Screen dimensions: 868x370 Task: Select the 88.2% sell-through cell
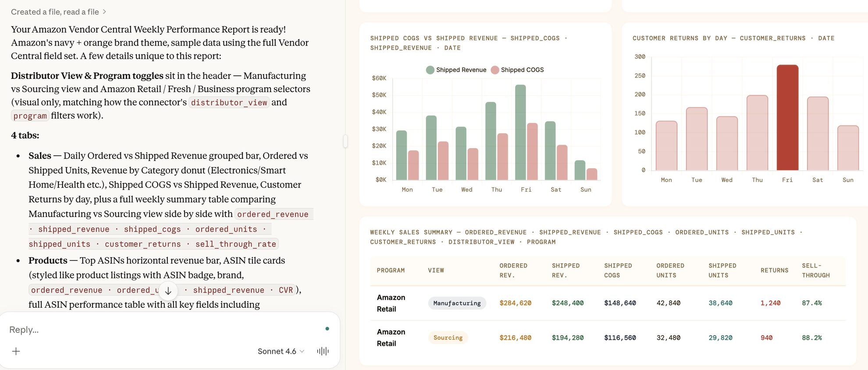click(x=812, y=338)
